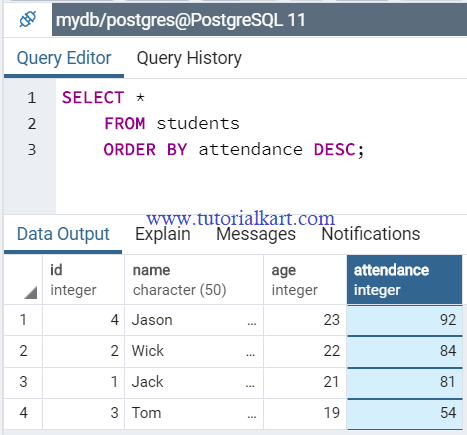This screenshot has height=435, width=467.
Task: Open the Query Editor tab
Action: click(x=64, y=59)
